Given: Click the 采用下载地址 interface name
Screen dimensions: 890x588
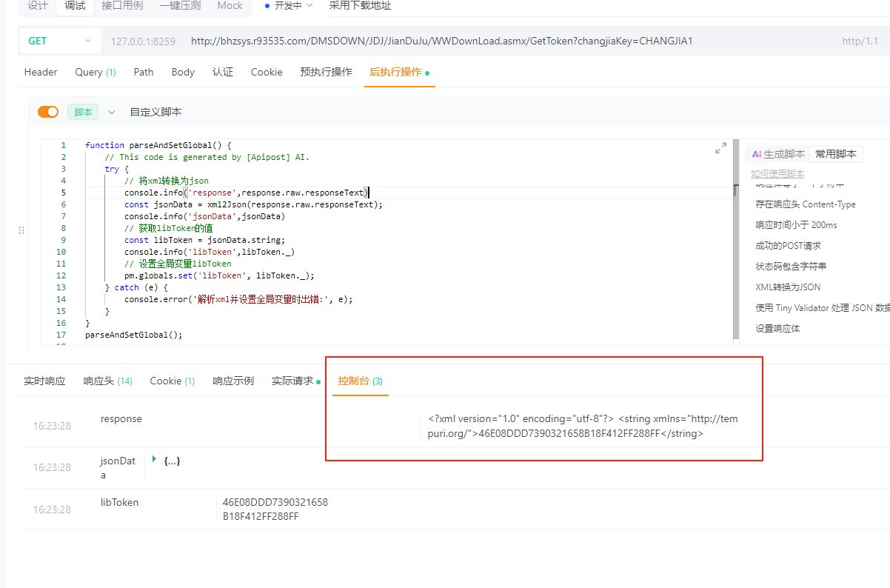Looking at the screenshot, I should click(x=360, y=6).
